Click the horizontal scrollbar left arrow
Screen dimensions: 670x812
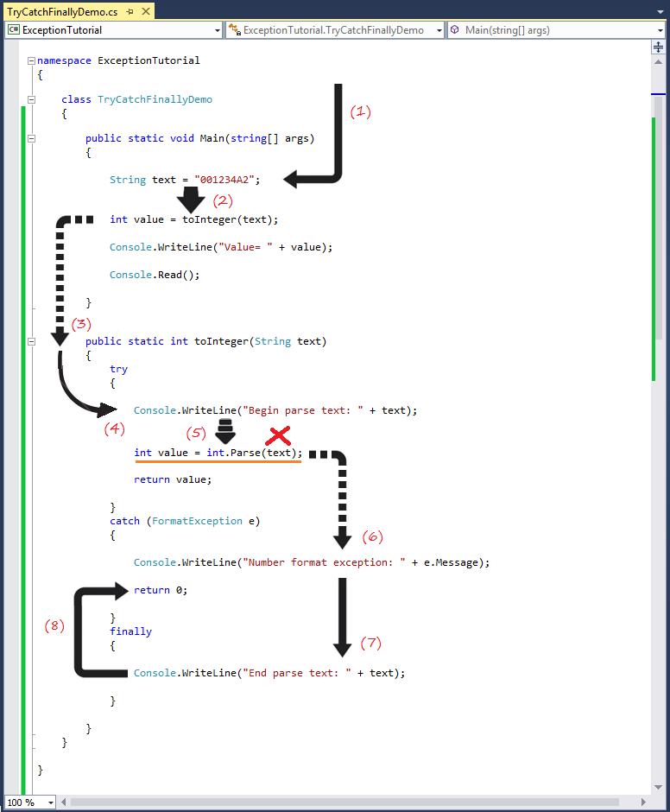63,802
